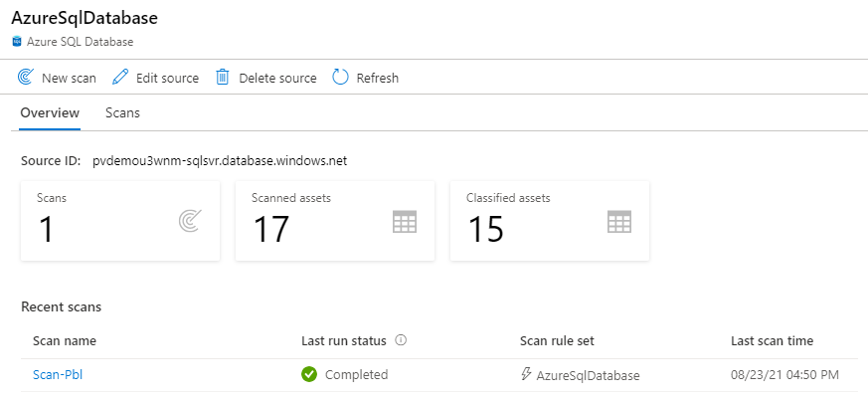Screen dimensions: 868x401
Task: Click the scan icon in Scans card
Action: coord(190,222)
